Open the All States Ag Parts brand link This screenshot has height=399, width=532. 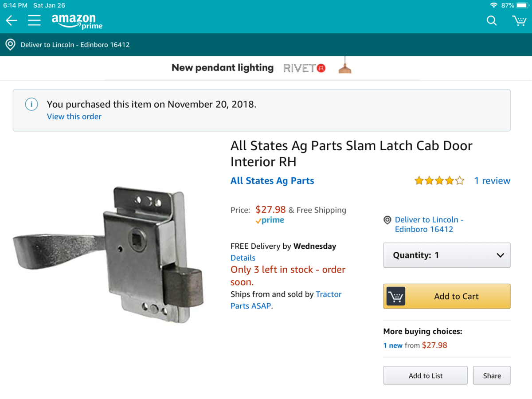click(x=272, y=181)
